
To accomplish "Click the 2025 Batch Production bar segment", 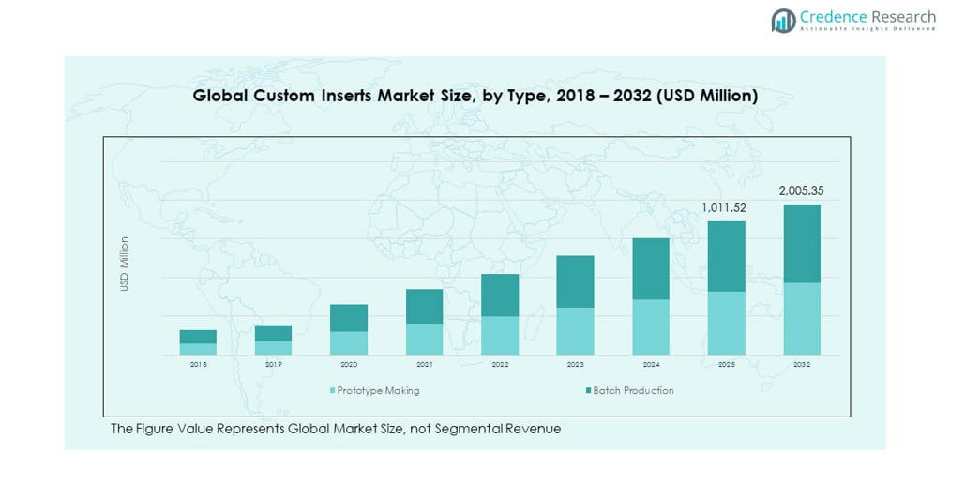I will pos(726,256).
